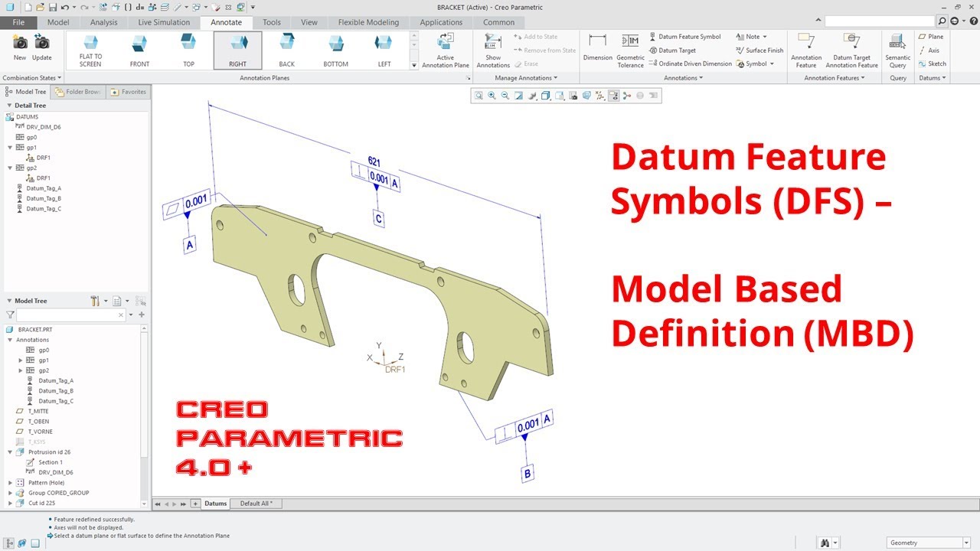980x551 pixels.
Task: Click Datum Target button
Action: (673, 51)
